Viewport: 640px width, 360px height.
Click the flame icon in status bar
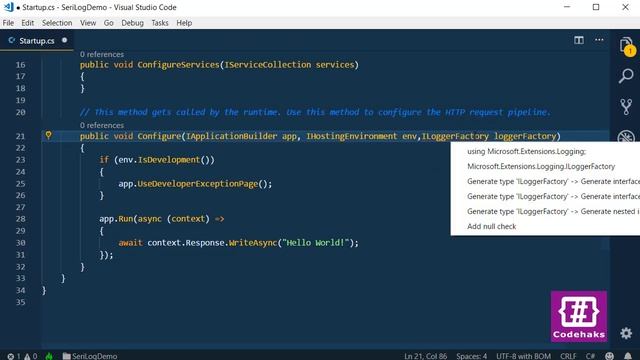49,356
